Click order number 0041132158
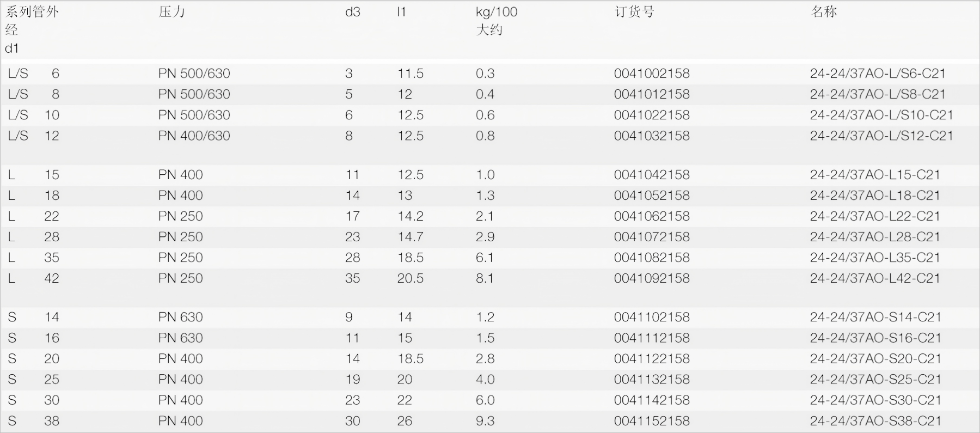Screen dimensions: 980x433 pos(652,379)
